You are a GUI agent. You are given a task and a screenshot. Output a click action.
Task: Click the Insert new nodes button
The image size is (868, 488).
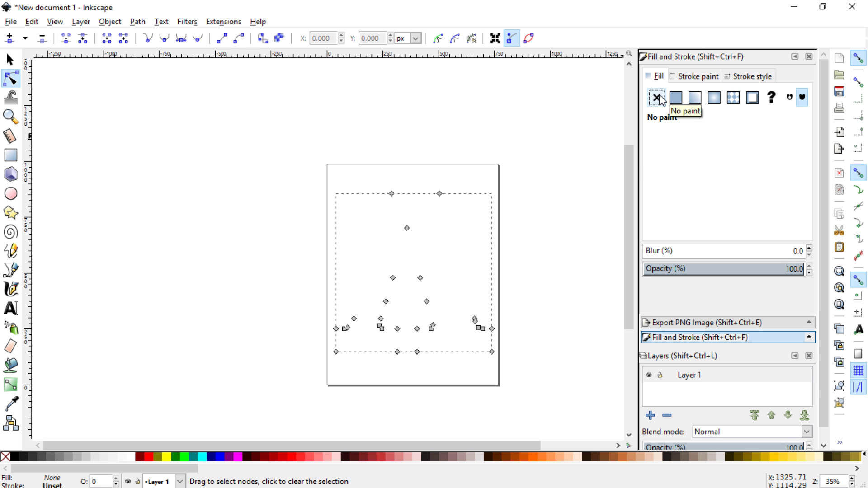(x=9, y=38)
